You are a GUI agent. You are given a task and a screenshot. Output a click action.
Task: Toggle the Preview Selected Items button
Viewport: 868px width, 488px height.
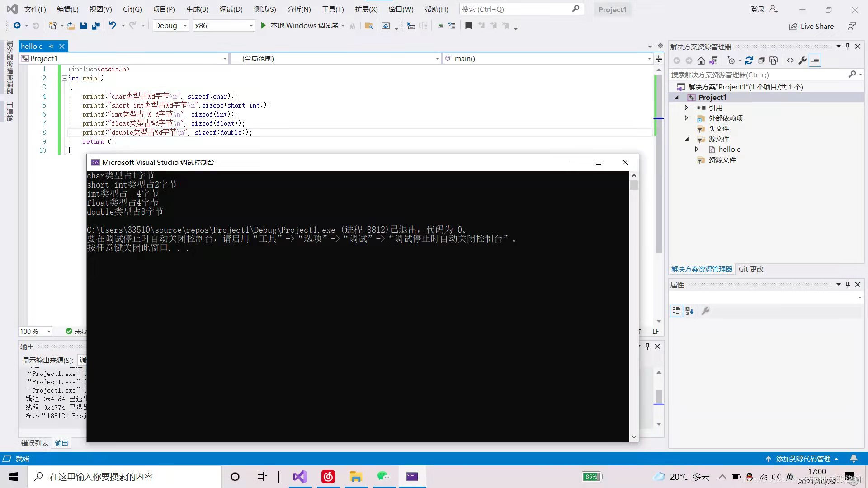coord(815,61)
